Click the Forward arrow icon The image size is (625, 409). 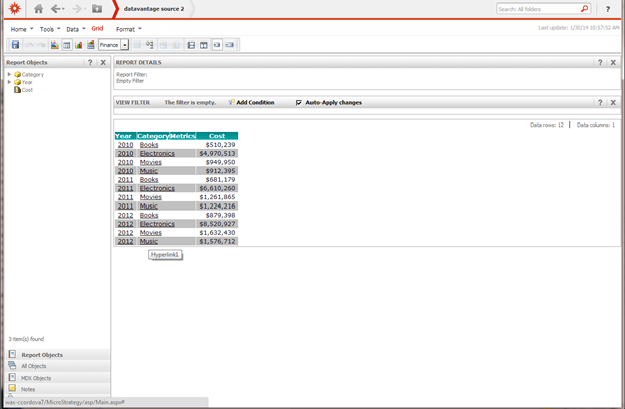click(77, 8)
